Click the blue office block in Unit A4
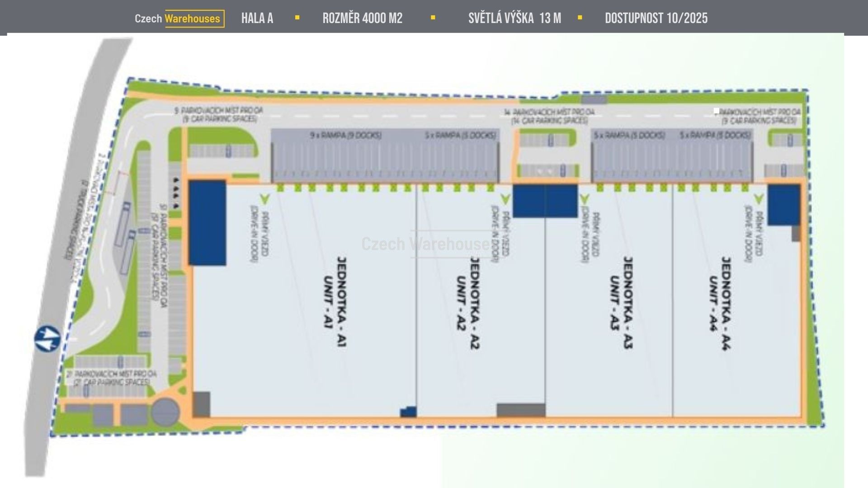The image size is (868, 488). click(x=783, y=205)
